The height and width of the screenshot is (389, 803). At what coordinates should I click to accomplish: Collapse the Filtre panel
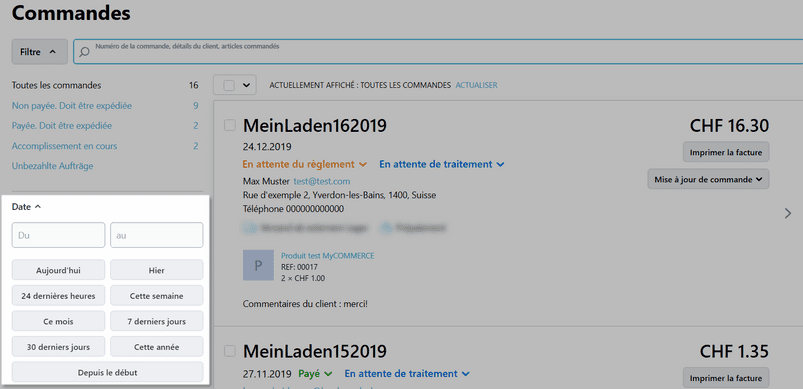pyautogui.click(x=39, y=52)
